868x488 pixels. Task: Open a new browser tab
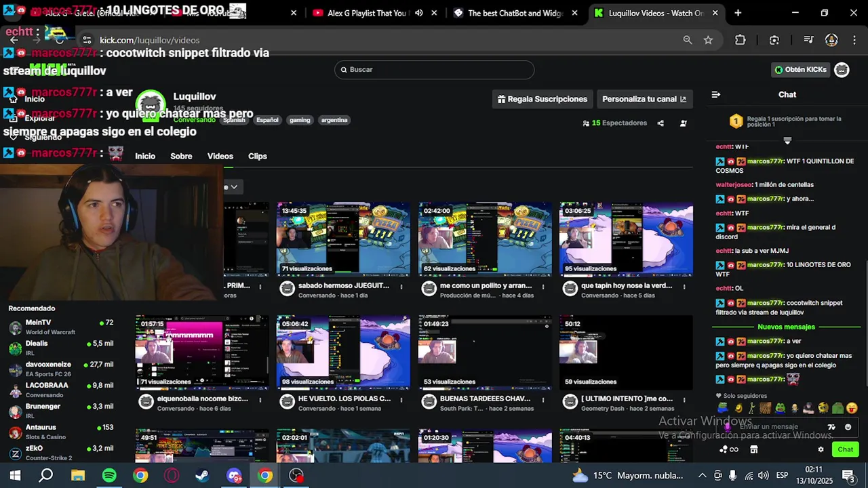pos(738,13)
